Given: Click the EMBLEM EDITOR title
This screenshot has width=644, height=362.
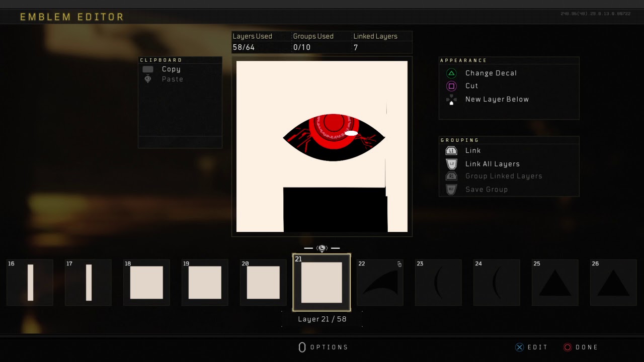Looking at the screenshot, I should 72,17.
